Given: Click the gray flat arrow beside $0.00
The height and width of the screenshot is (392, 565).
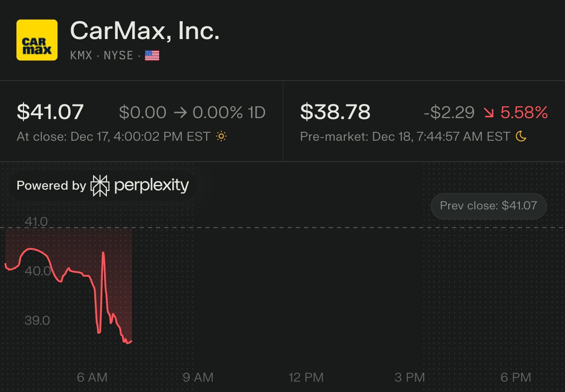Looking at the screenshot, I should (179, 113).
